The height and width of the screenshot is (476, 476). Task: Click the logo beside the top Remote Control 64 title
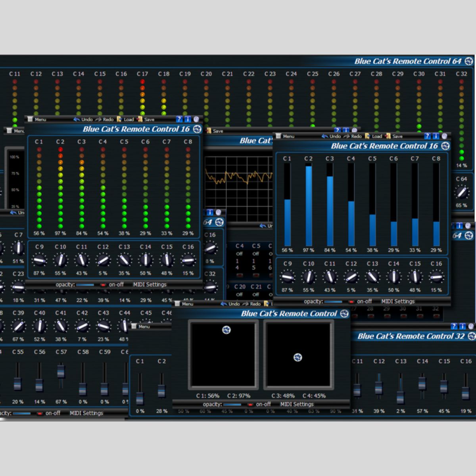469,61
